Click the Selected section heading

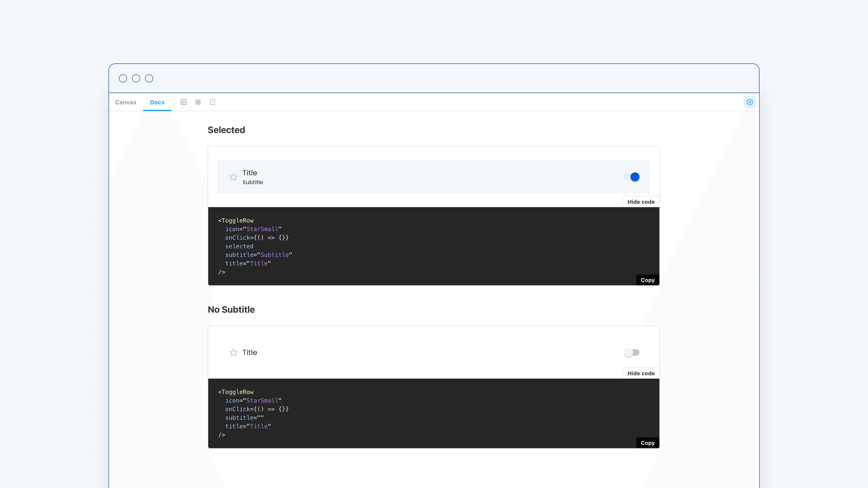226,130
